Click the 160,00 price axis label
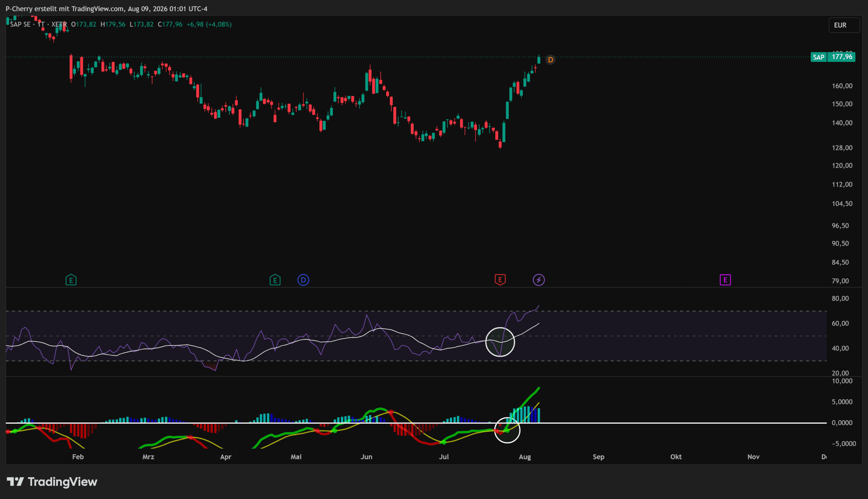This screenshot has height=499, width=868. [x=842, y=86]
